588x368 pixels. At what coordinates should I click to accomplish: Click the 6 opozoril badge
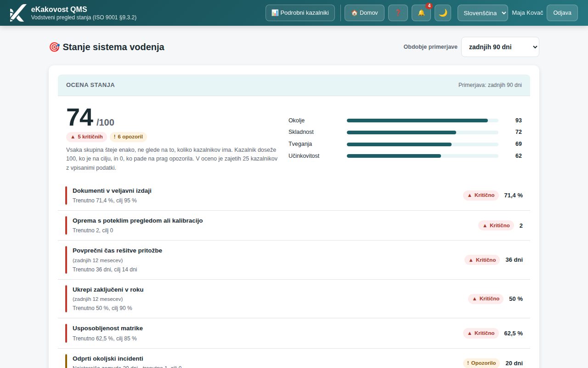(x=128, y=137)
